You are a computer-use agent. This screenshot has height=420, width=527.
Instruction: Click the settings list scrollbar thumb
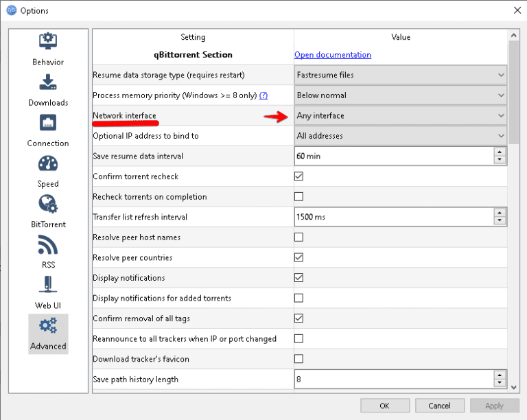[x=513, y=93]
